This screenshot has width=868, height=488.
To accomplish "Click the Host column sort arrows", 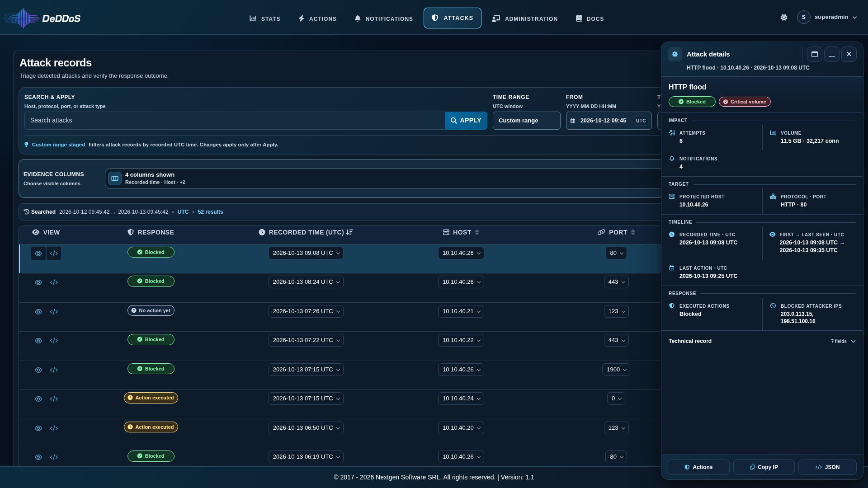I will (477, 232).
